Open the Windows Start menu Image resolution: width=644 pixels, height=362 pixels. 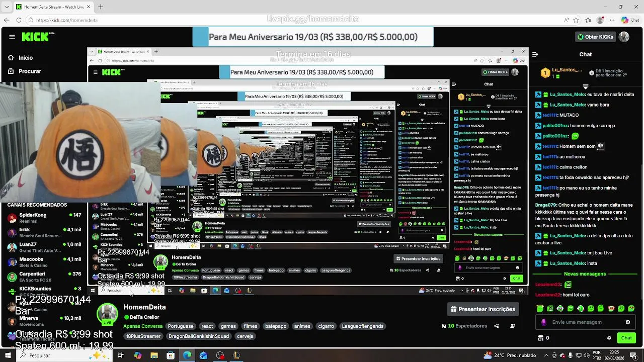[x=8, y=355]
